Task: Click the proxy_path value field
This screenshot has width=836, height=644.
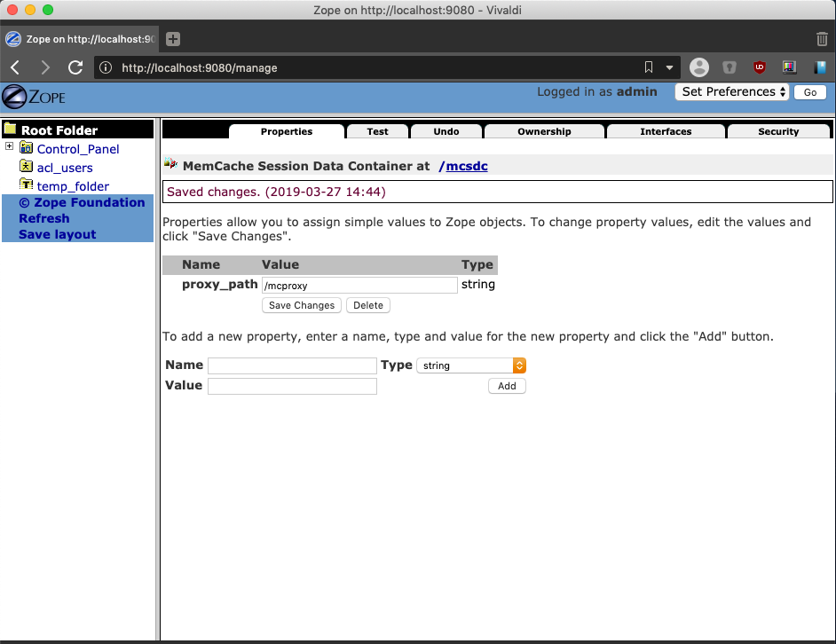Action: pyautogui.click(x=359, y=286)
